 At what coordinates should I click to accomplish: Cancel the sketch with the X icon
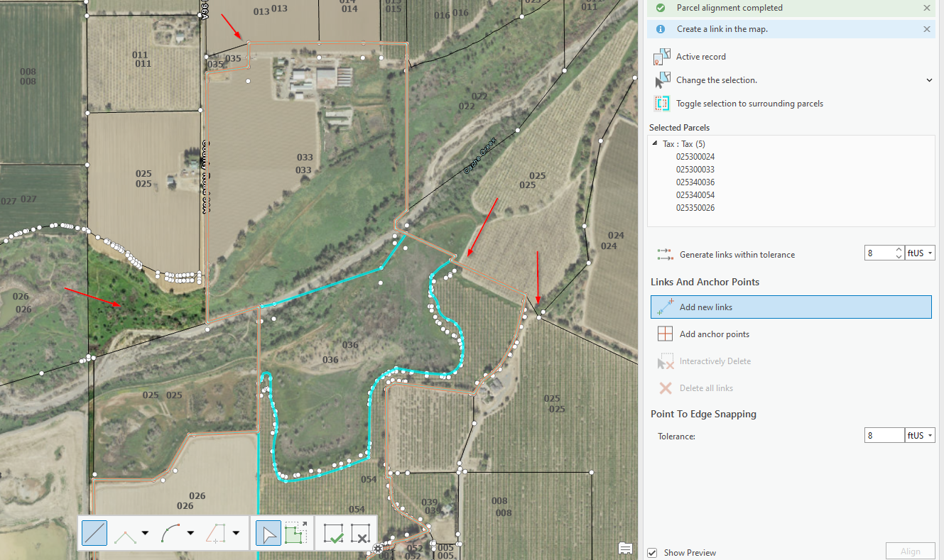[360, 533]
